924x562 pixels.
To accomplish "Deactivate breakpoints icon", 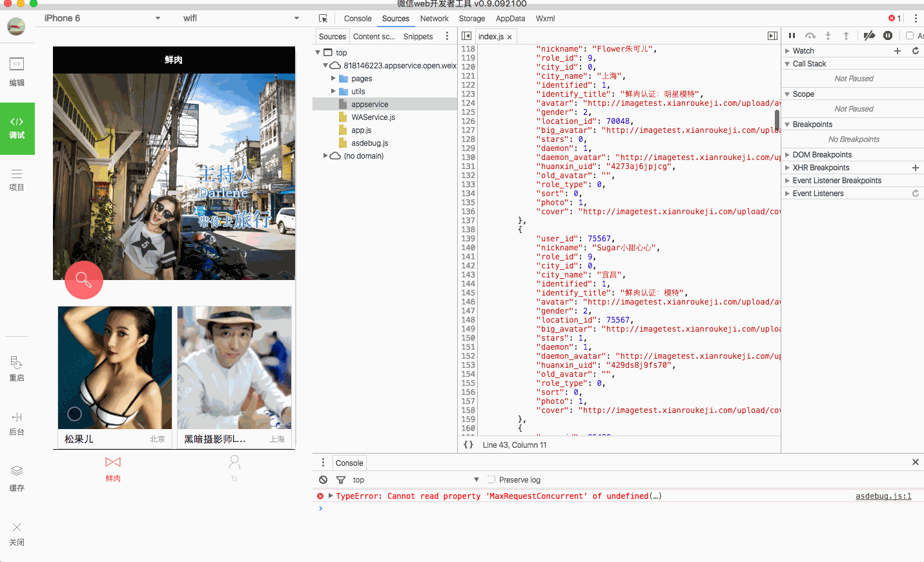I will point(869,35).
